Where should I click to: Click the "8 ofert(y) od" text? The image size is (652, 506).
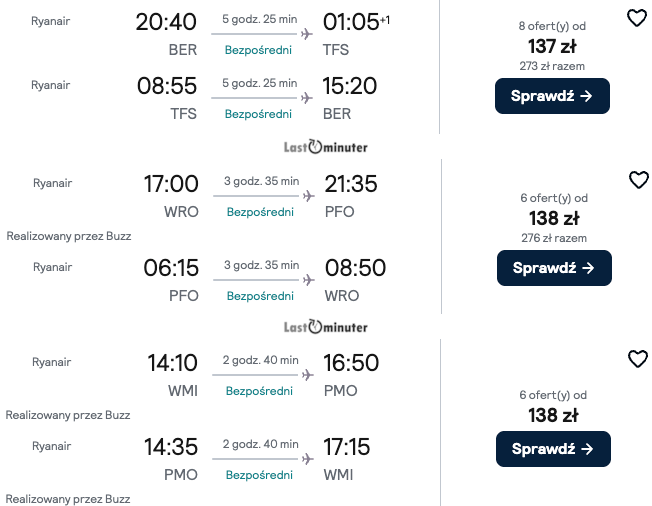553,26
